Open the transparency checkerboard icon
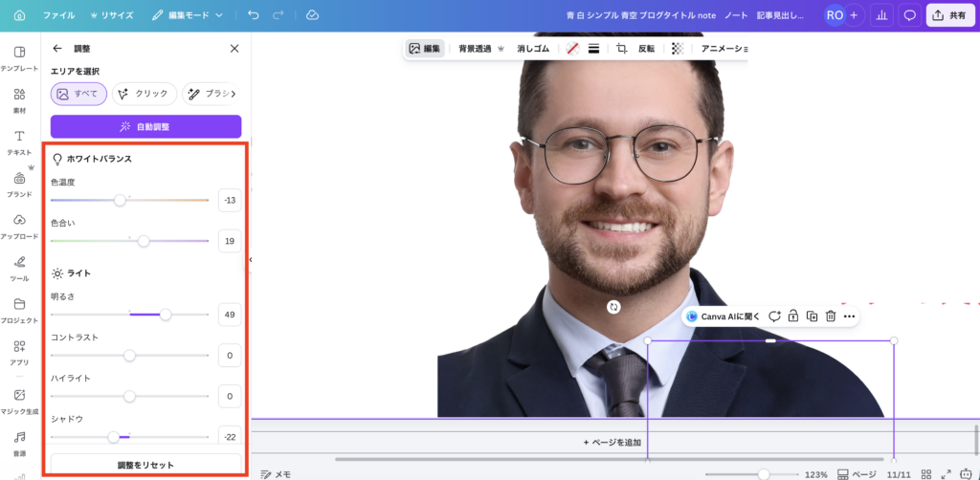The height and width of the screenshot is (480, 980). click(678, 48)
